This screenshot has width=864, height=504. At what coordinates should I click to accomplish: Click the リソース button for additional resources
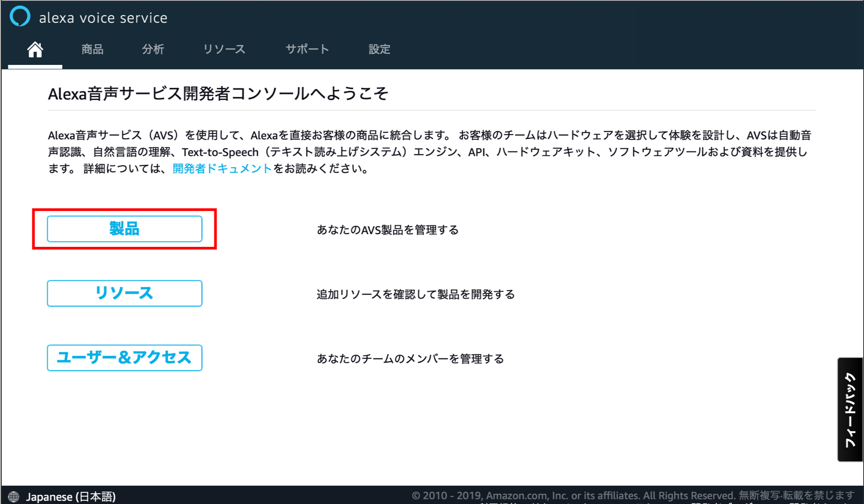tap(124, 293)
